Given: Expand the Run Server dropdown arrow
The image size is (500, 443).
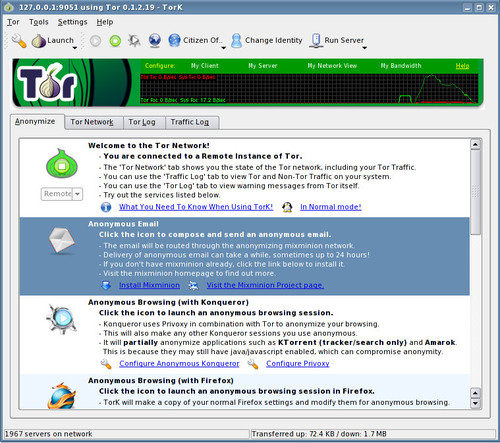Looking at the screenshot, I should pos(365,48).
